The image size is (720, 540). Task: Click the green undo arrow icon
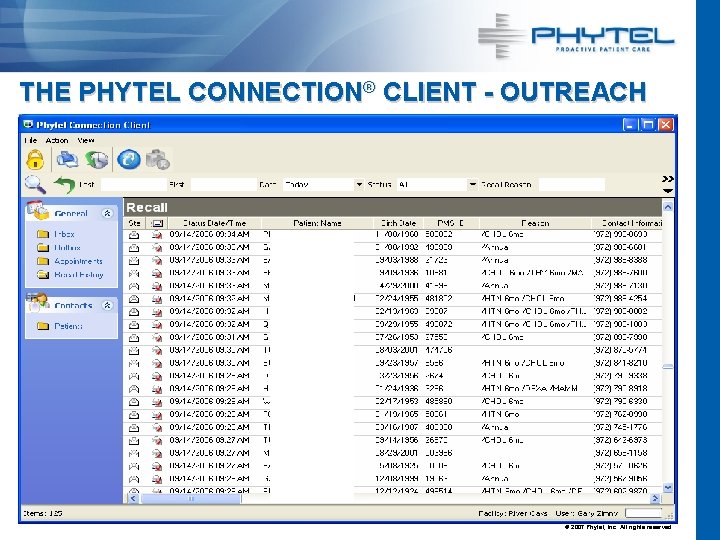64,185
